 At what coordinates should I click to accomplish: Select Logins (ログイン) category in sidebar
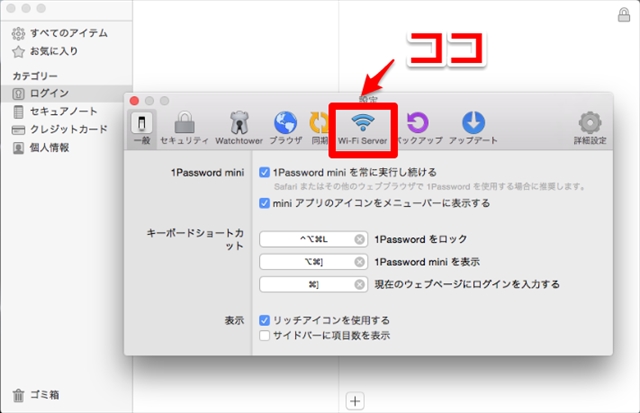click(x=66, y=93)
